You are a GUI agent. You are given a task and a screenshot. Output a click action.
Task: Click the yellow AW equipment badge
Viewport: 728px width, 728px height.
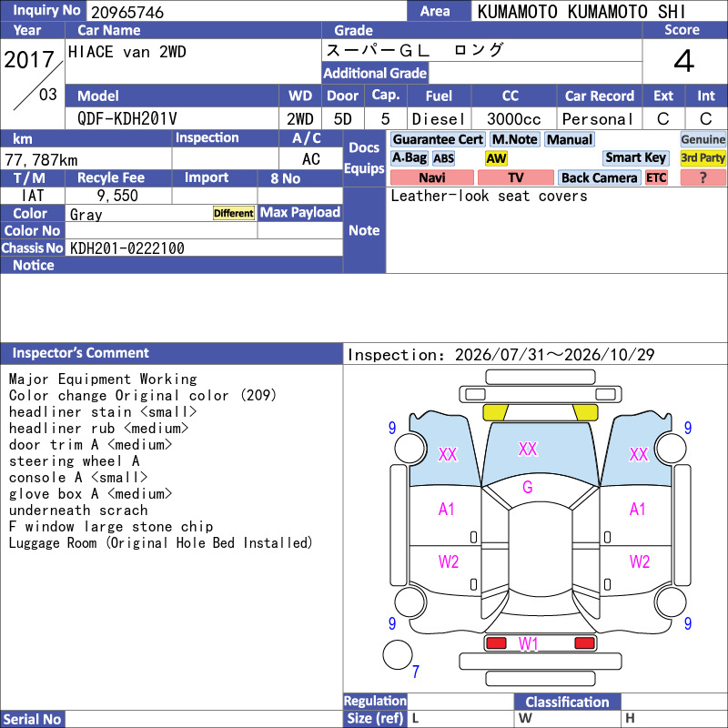click(x=496, y=158)
